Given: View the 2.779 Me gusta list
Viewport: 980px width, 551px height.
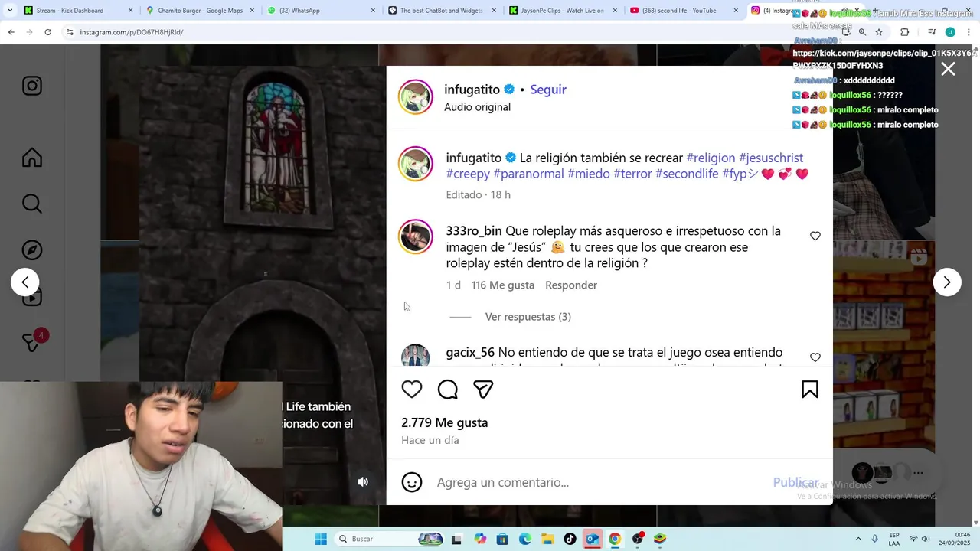Looking at the screenshot, I should click(444, 422).
